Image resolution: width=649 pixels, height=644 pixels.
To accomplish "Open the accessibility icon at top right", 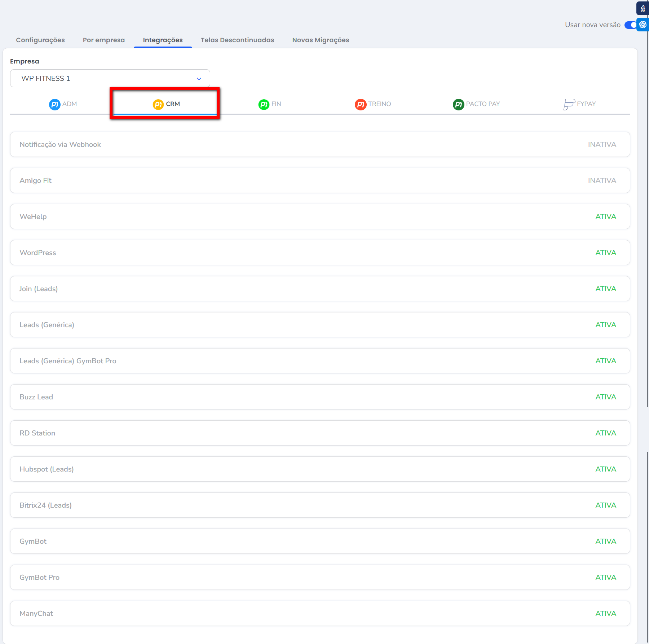I will 643,8.
